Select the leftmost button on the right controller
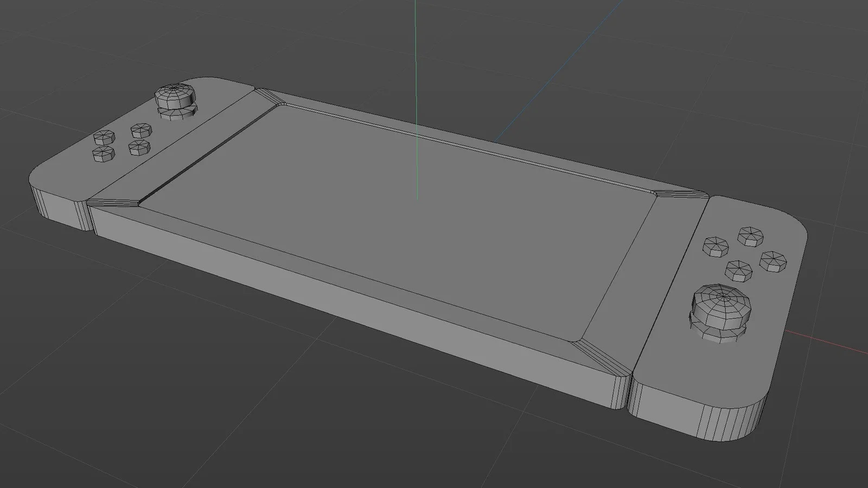The width and height of the screenshot is (868, 488). (x=714, y=246)
